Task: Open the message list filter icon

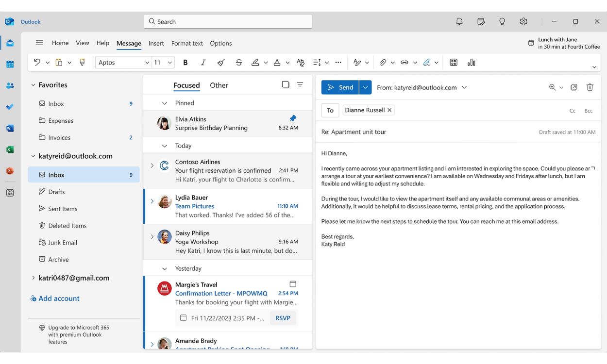Action: click(300, 84)
